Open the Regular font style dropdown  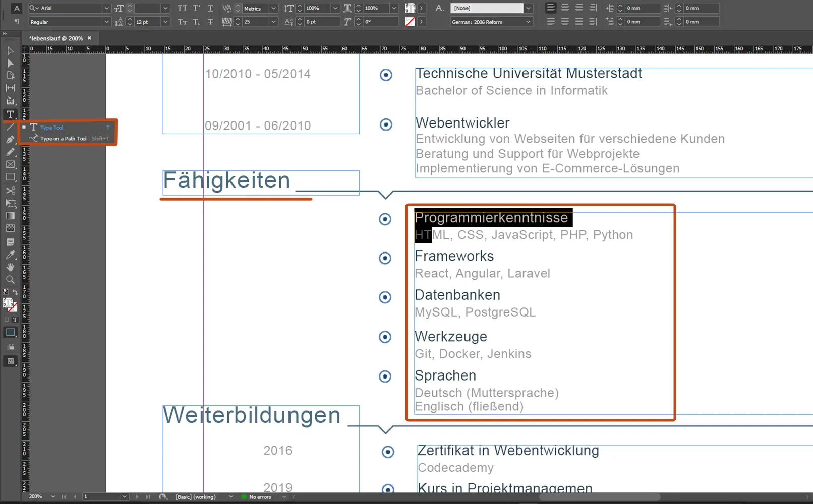tap(106, 22)
